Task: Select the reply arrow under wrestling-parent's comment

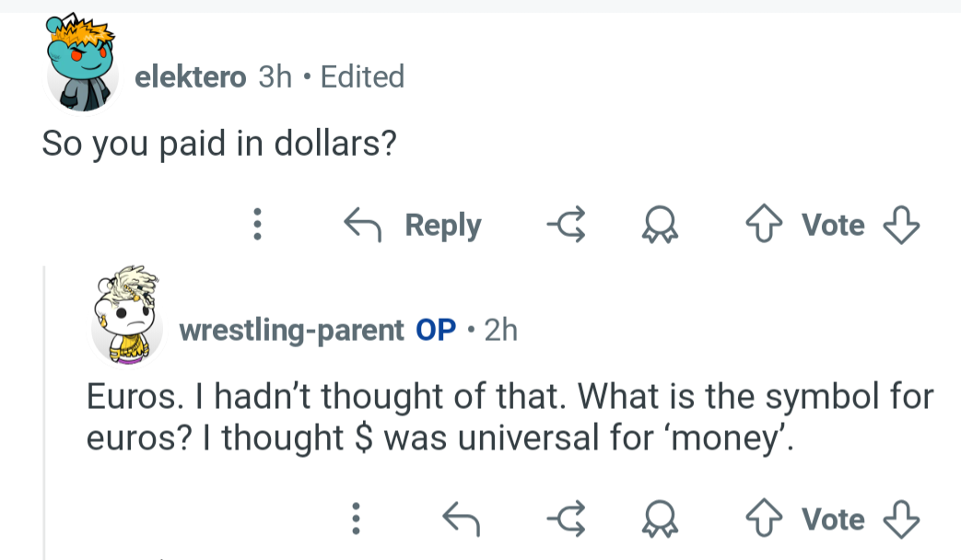Action: coord(461,519)
